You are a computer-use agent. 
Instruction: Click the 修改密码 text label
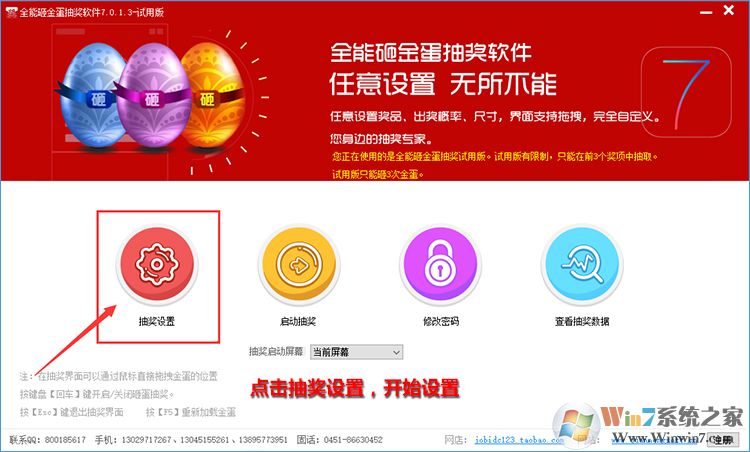coord(441,321)
